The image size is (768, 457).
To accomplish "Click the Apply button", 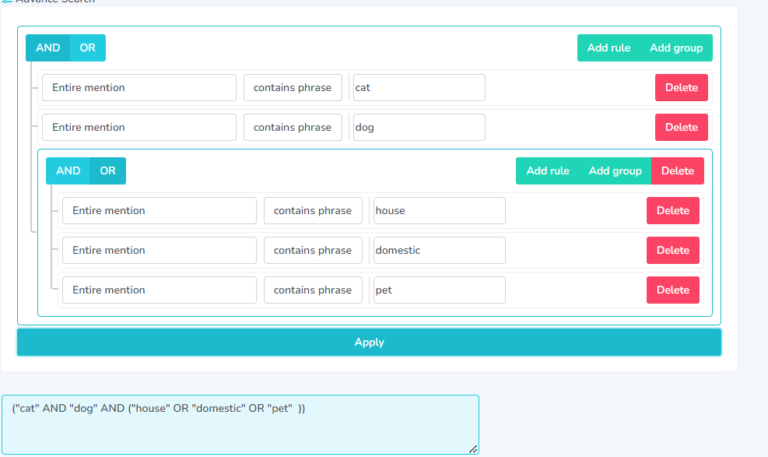I will click(x=369, y=342).
